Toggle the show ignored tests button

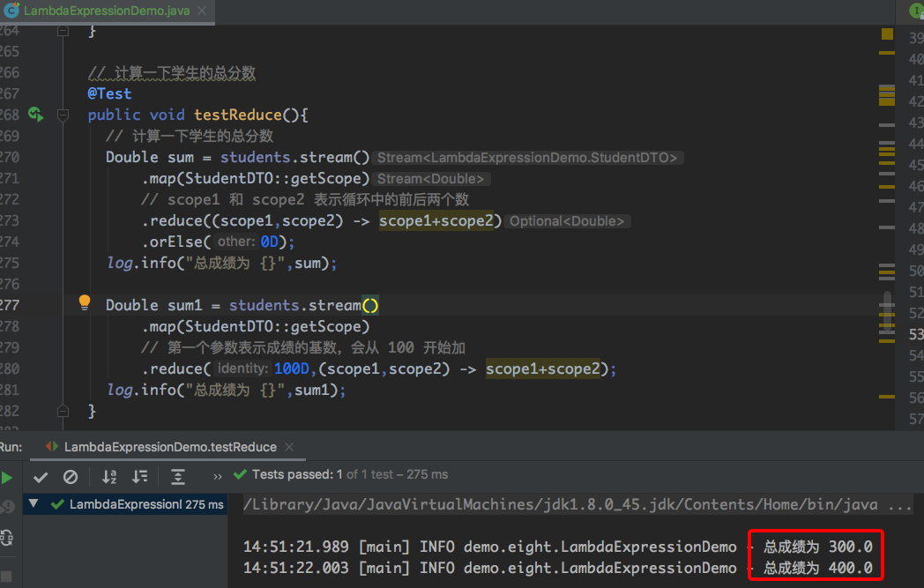click(x=71, y=477)
